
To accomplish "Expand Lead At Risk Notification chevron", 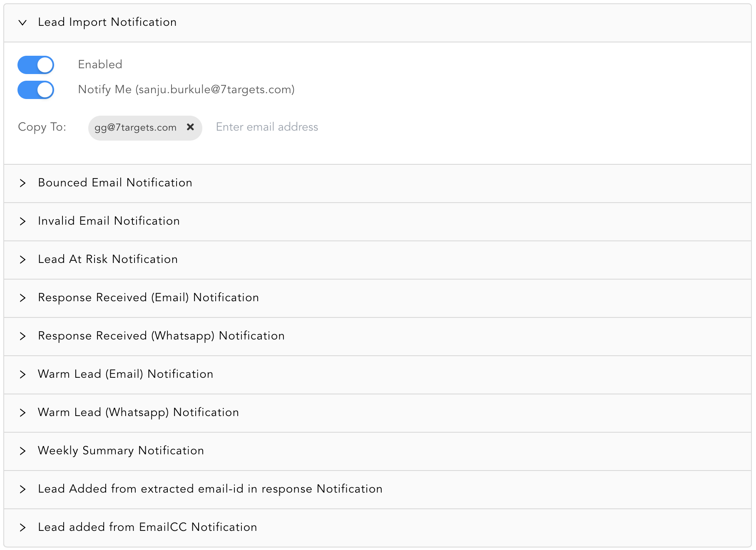I will tap(23, 260).
